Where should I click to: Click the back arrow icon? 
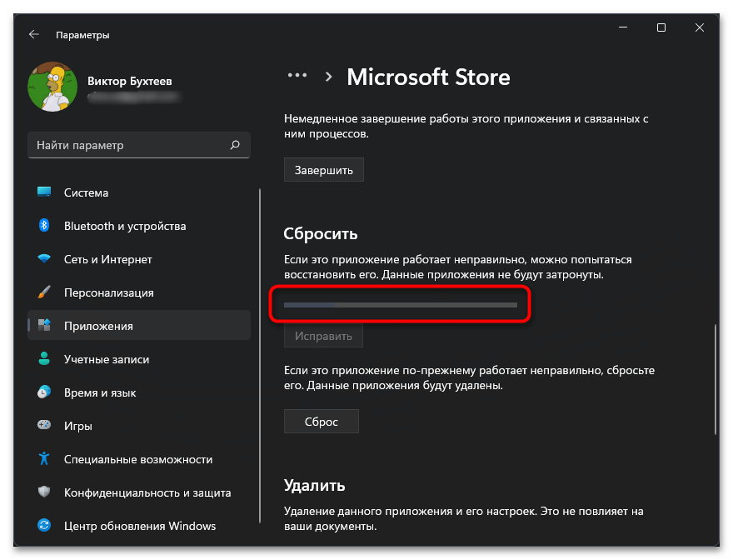click(33, 35)
